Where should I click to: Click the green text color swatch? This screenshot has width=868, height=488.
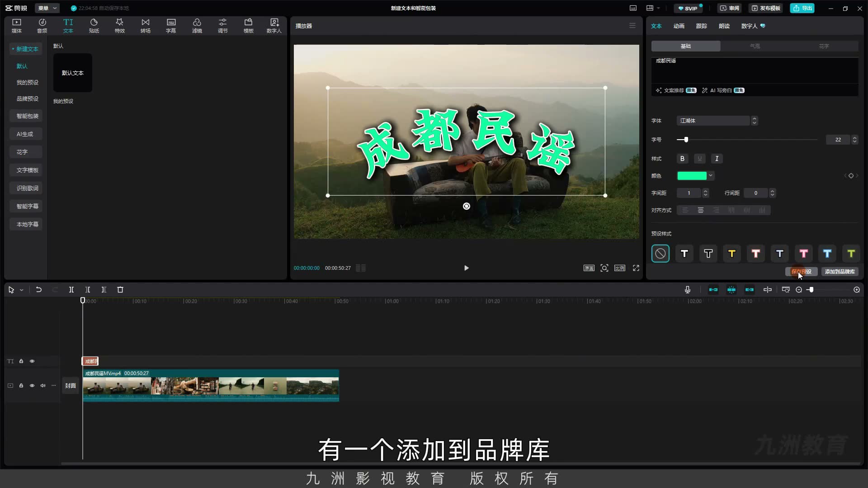point(692,176)
